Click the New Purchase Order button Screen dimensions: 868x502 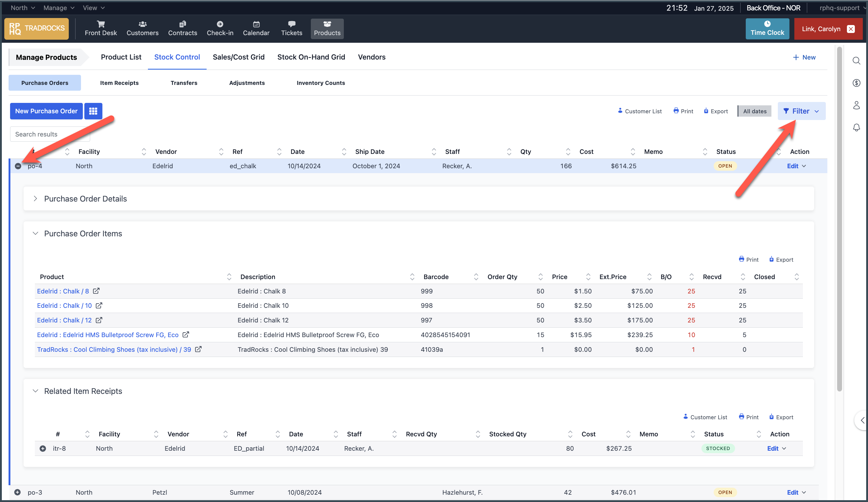tap(46, 111)
